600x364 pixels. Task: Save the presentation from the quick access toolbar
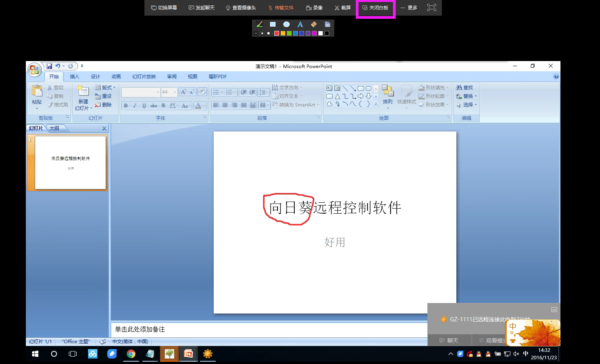click(49, 66)
